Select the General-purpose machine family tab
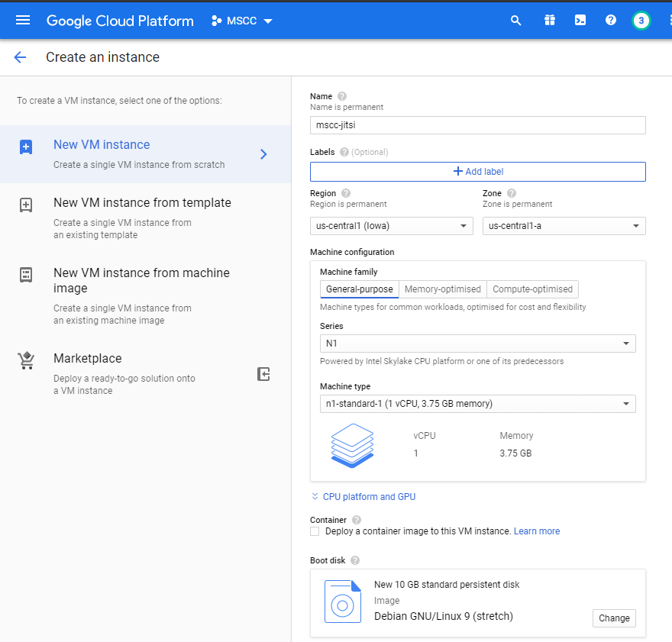The width and height of the screenshot is (672, 642). (x=359, y=289)
